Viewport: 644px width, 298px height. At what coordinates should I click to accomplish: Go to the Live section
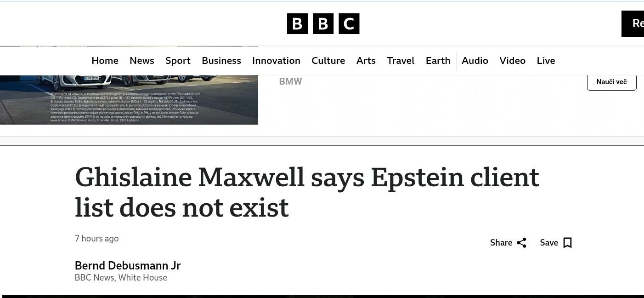(x=546, y=61)
